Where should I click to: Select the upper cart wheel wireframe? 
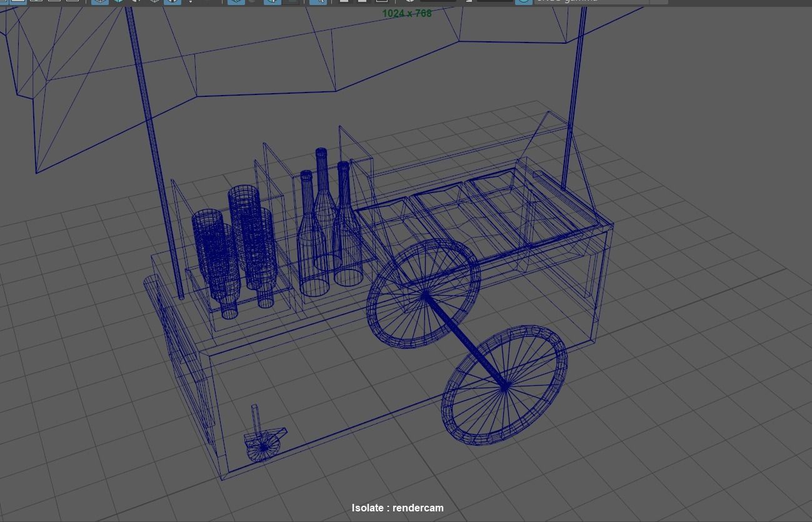(423, 294)
